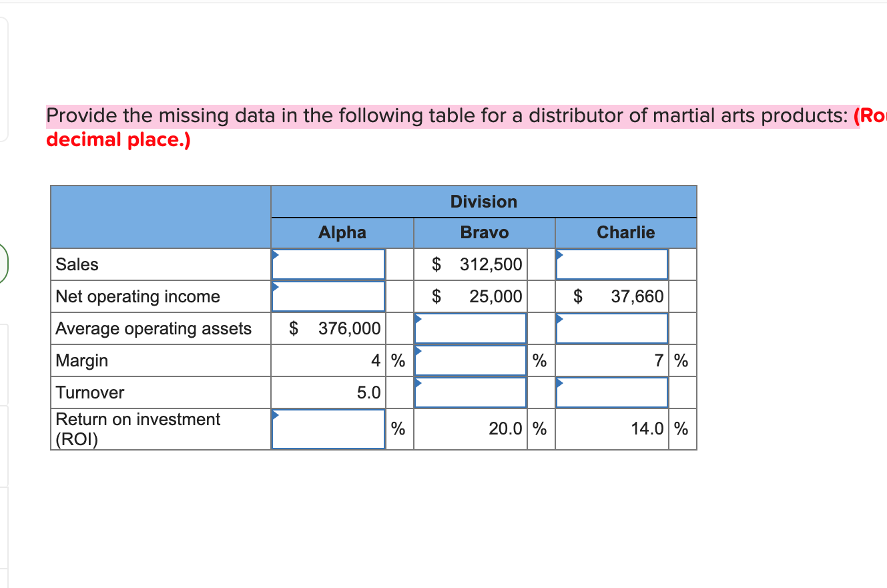
Task: Click the ROI input field for Alpha
Action: (x=328, y=428)
